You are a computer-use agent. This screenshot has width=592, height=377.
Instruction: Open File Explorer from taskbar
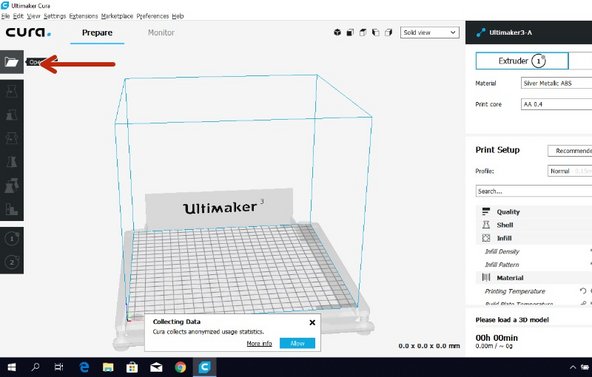coord(108,367)
